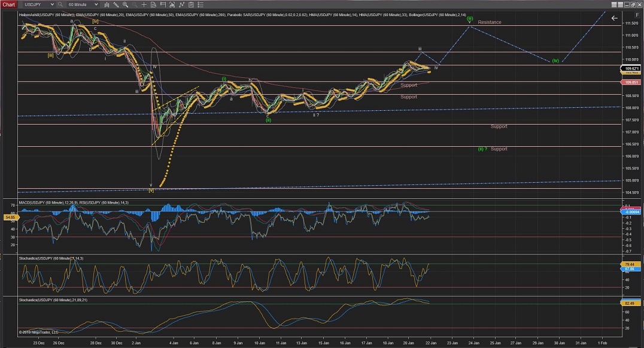The width and height of the screenshot is (644, 348).
Task: Click the 105.000 price axis label
Action: [x=631, y=180]
